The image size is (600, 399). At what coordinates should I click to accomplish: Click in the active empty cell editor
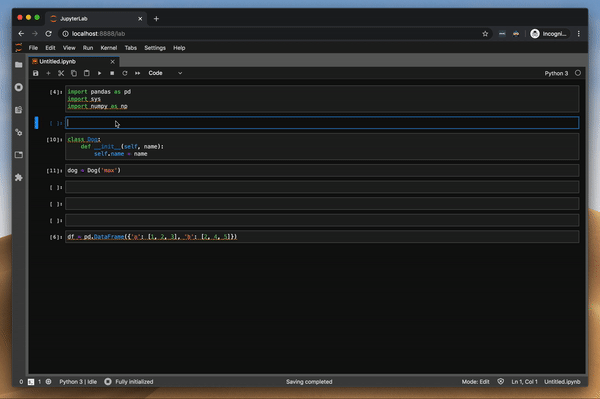(322, 123)
